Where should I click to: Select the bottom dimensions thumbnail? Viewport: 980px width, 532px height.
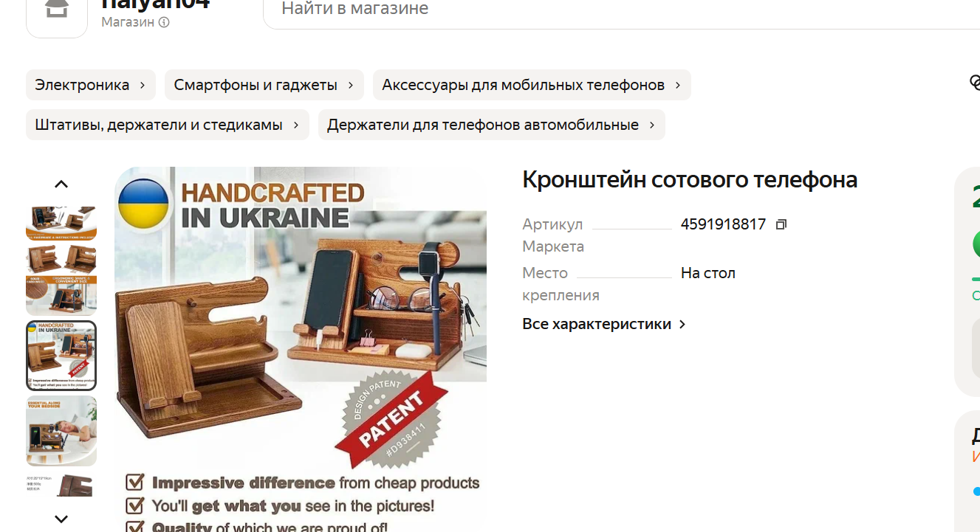(x=61, y=484)
